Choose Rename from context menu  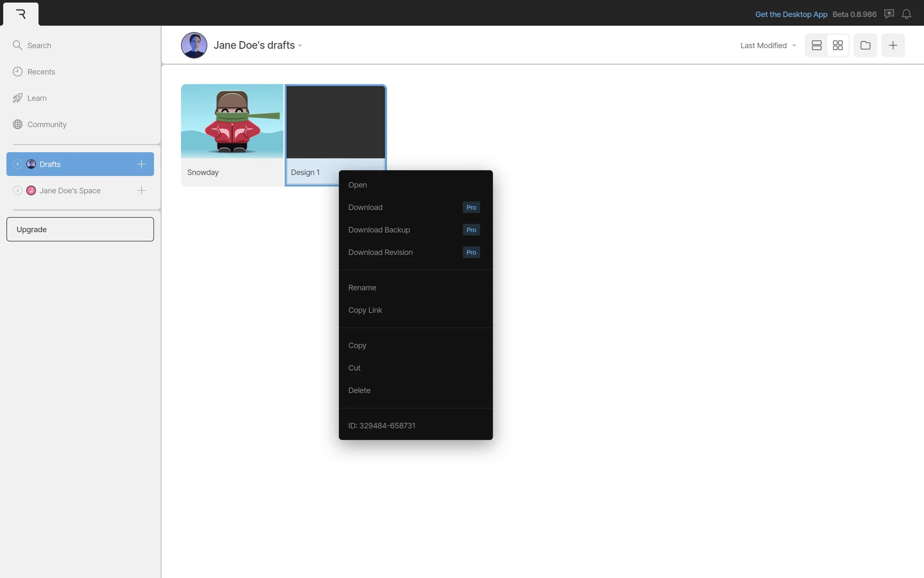click(x=362, y=288)
